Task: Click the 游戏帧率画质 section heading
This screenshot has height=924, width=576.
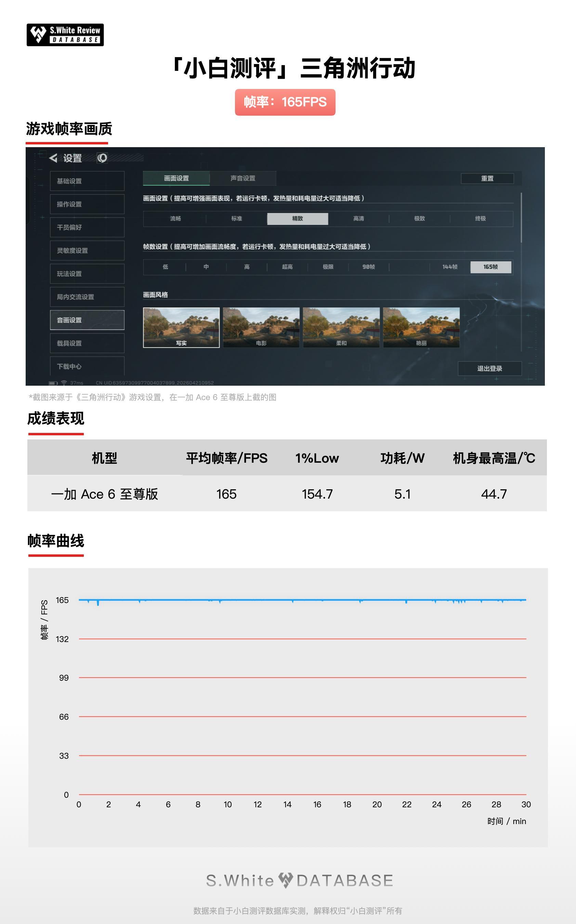Action: point(69,129)
